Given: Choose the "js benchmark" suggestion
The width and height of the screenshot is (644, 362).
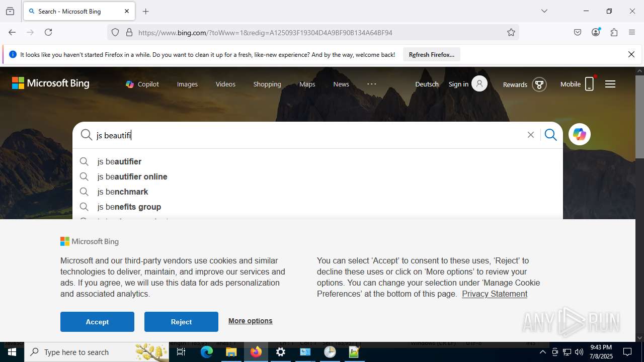Looking at the screenshot, I should tap(317, 192).
